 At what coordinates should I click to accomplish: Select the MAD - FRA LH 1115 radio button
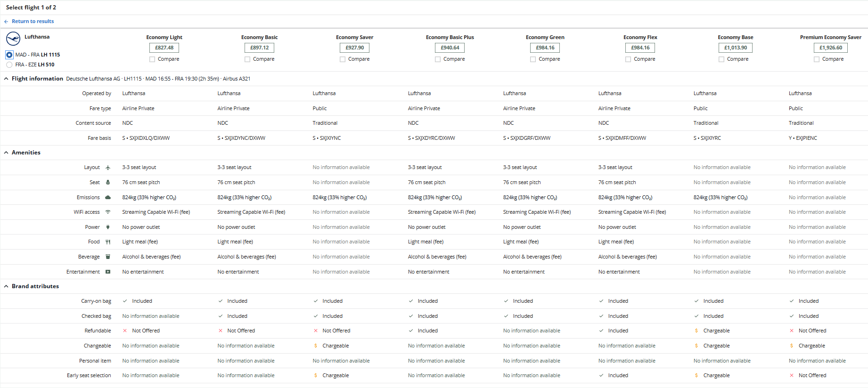(9, 55)
